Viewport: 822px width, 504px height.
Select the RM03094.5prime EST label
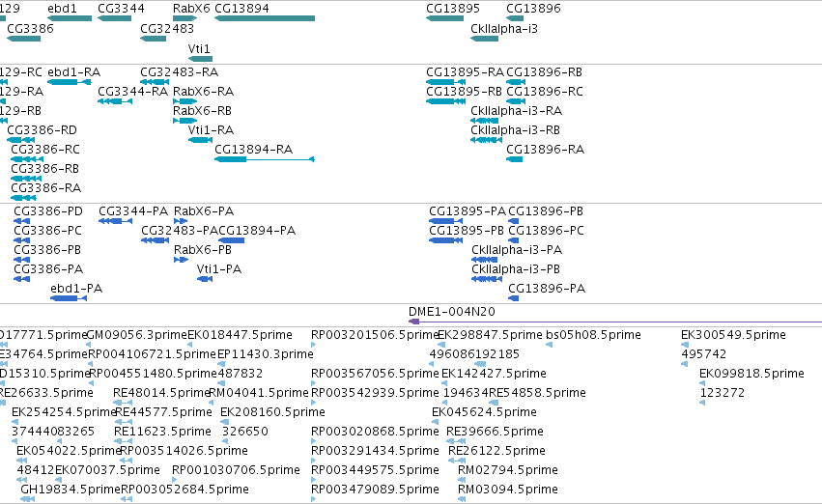click(508, 490)
